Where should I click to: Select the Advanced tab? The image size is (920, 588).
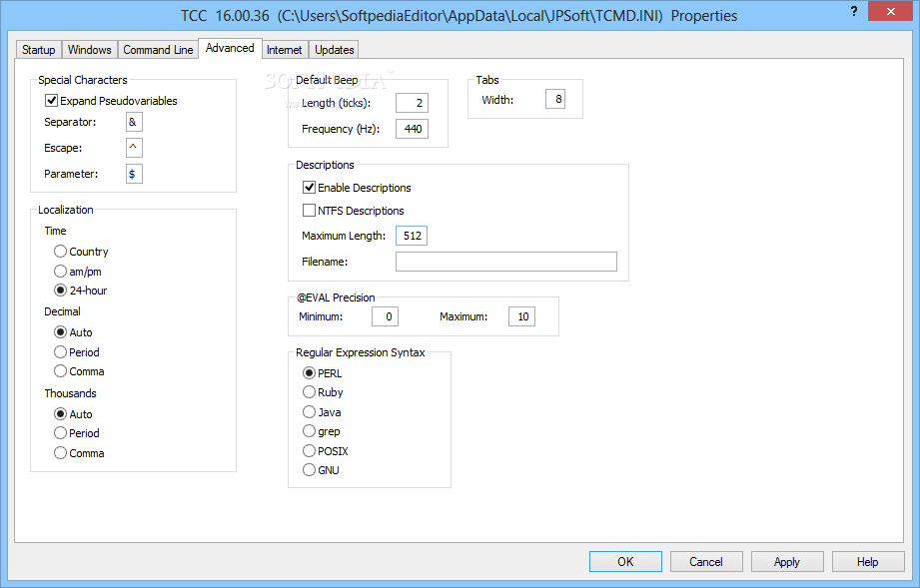pos(230,48)
